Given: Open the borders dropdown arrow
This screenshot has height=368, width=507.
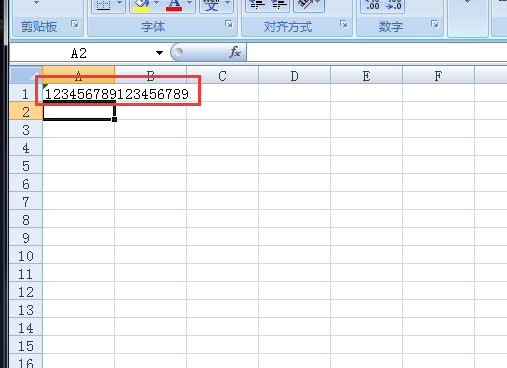Looking at the screenshot, I should [120, 4].
